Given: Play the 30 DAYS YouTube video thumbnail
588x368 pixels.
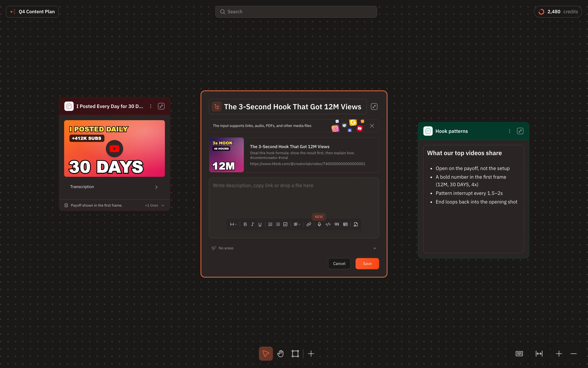Looking at the screenshot, I should click(x=114, y=149).
